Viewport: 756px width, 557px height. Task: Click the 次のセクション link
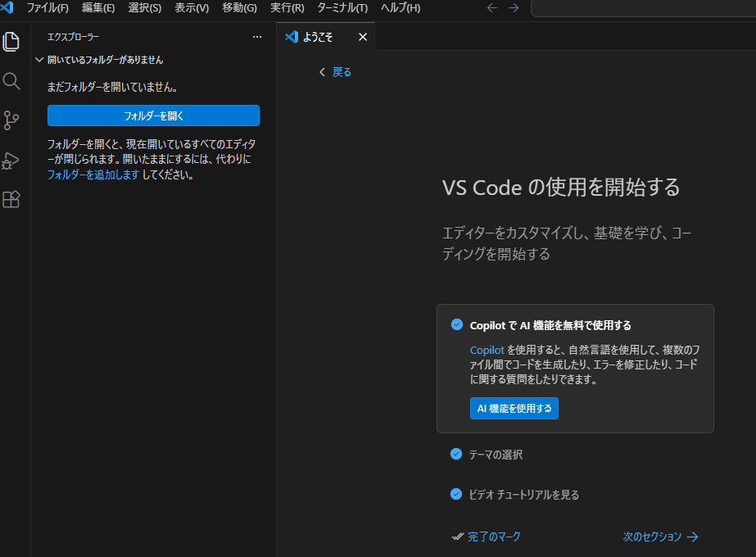pos(660,537)
